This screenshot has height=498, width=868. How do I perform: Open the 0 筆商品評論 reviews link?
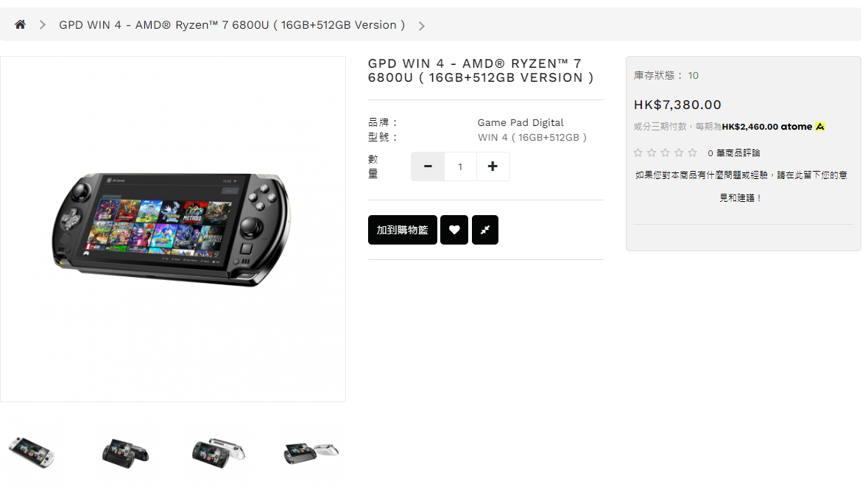coord(733,153)
